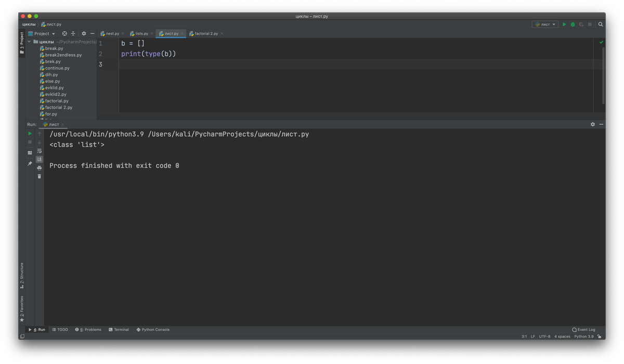Locate the opened file in the Project tree

point(64,34)
